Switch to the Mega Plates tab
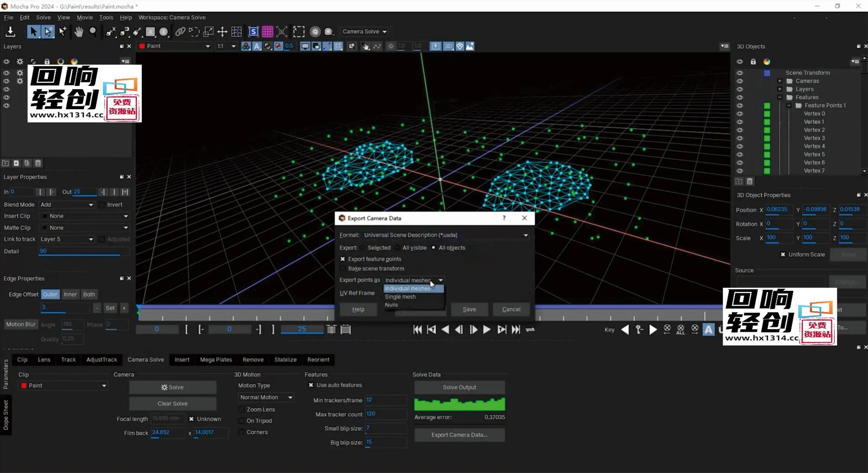The image size is (868, 473). (x=216, y=359)
